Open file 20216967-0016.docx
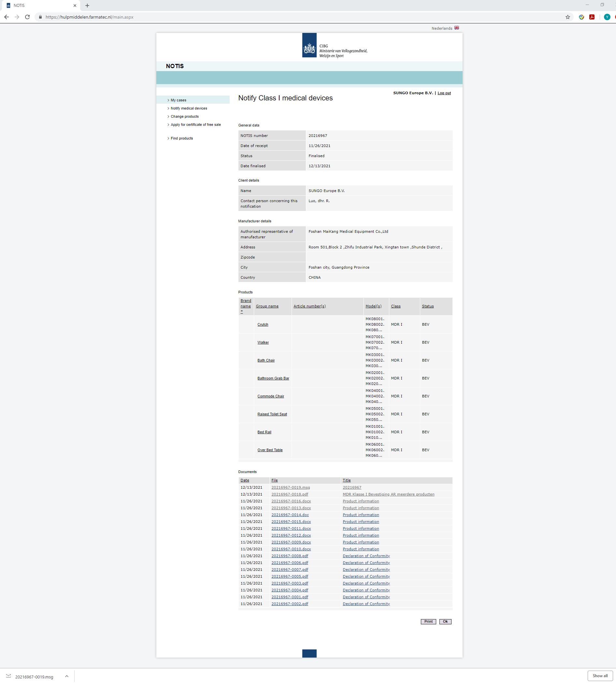616x683 pixels. tap(291, 501)
